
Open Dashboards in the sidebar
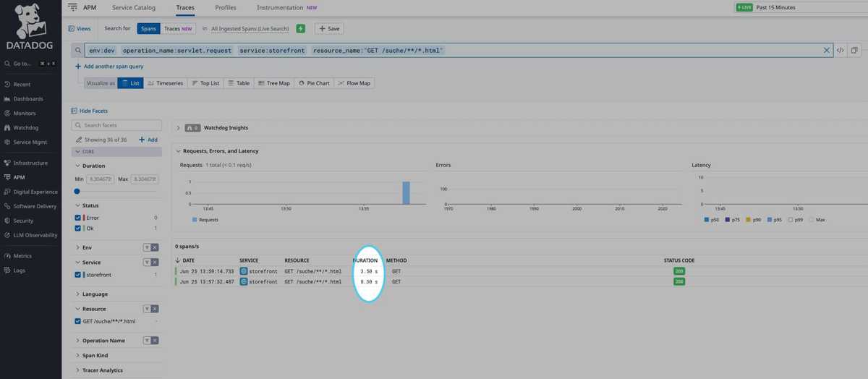[x=28, y=98]
